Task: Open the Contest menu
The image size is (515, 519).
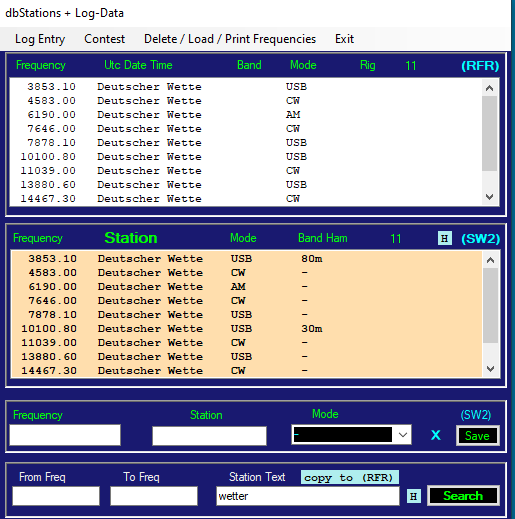Action: coord(104,39)
